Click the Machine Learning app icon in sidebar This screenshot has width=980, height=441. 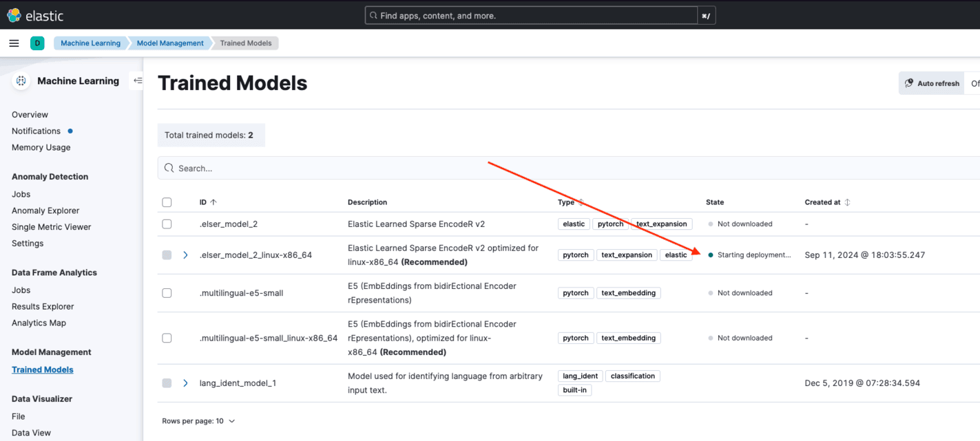point(21,80)
